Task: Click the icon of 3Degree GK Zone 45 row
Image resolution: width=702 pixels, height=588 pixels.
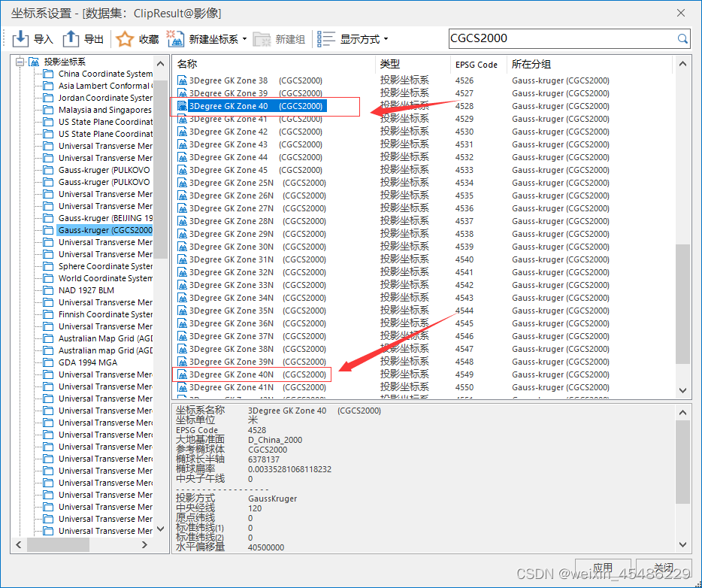Action: (x=182, y=170)
